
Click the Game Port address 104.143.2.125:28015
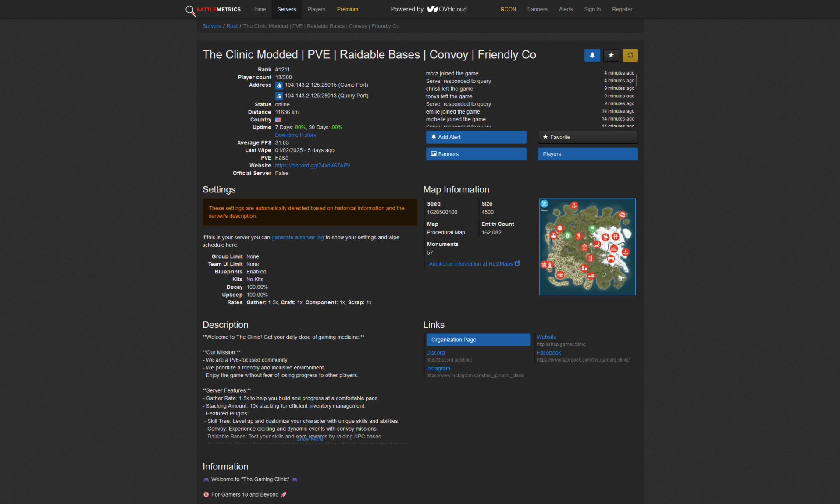click(326, 85)
